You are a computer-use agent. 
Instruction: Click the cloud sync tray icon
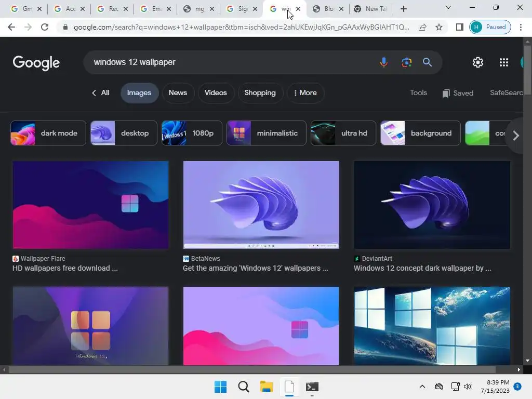439,387
